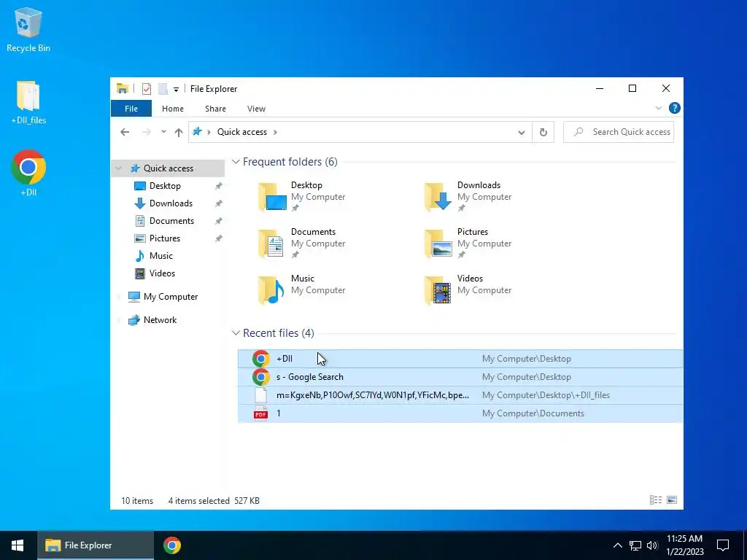Open the Windows Start menu
Image resolution: width=747 pixels, height=560 pixels.
tap(18, 545)
